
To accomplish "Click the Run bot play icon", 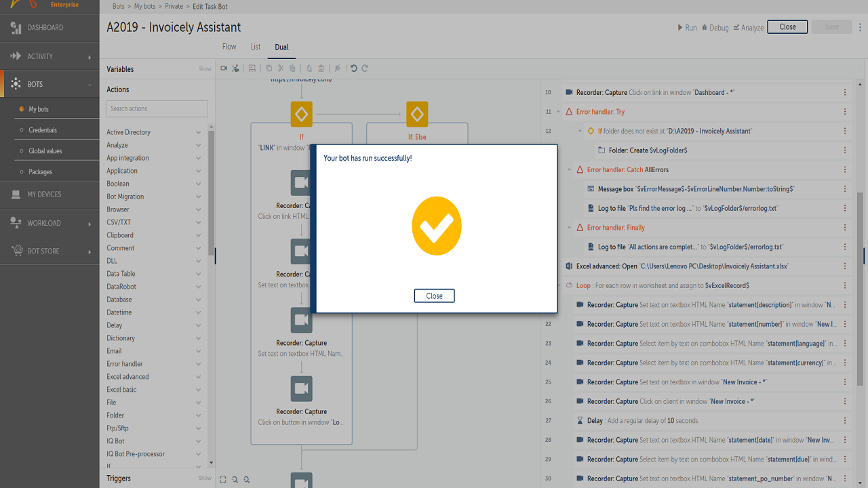I will pos(680,28).
